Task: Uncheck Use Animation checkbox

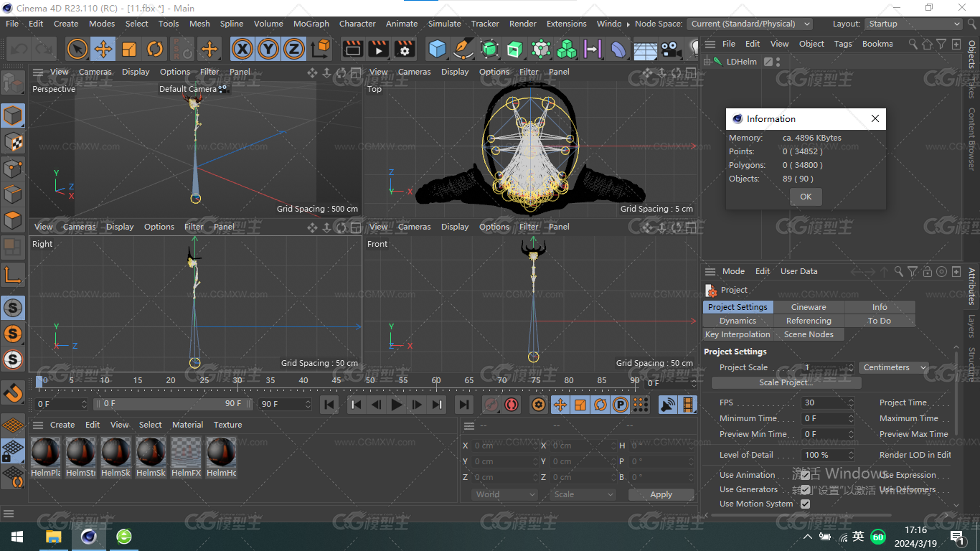Action: pos(806,475)
